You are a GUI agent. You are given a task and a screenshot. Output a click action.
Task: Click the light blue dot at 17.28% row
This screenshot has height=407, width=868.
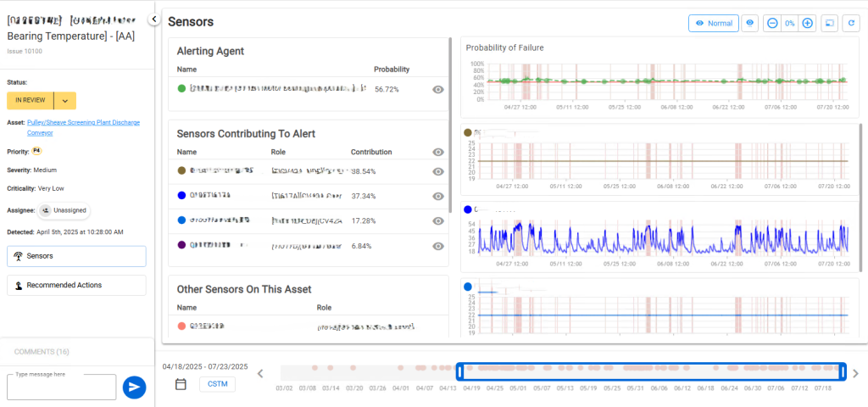pos(181,220)
